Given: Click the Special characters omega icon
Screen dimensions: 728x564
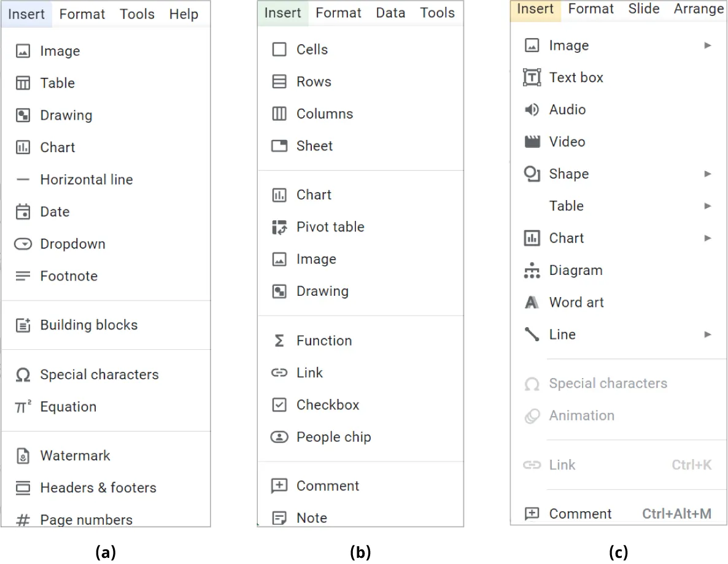Looking at the screenshot, I should 23,374.
